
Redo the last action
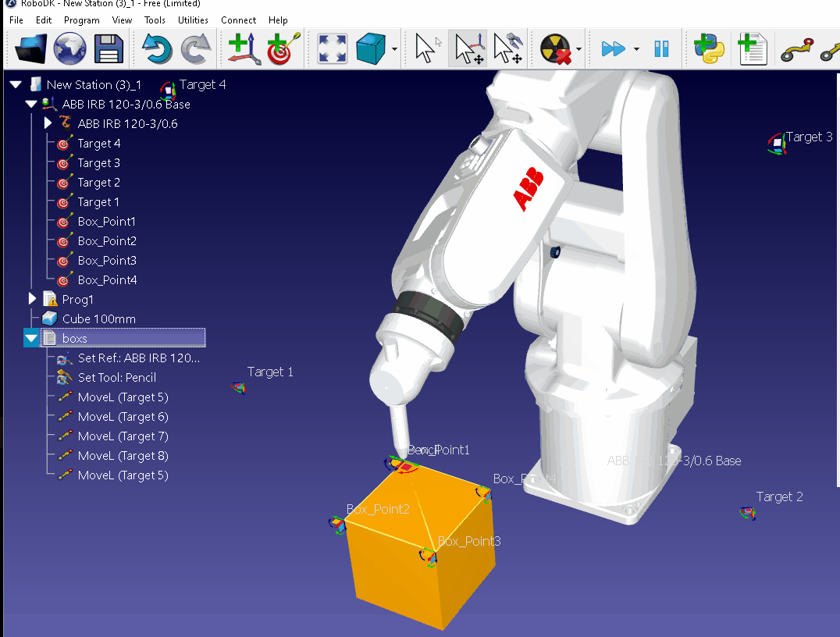click(x=195, y=48)
